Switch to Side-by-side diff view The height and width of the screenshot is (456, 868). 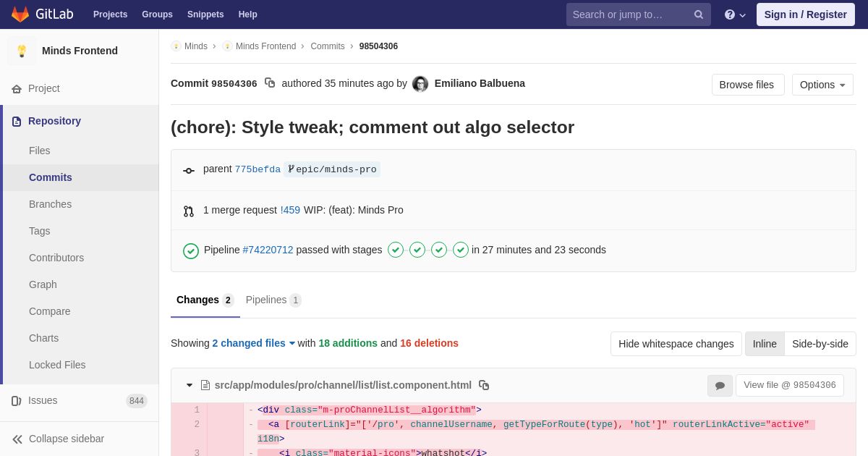(x=820, y=344)
